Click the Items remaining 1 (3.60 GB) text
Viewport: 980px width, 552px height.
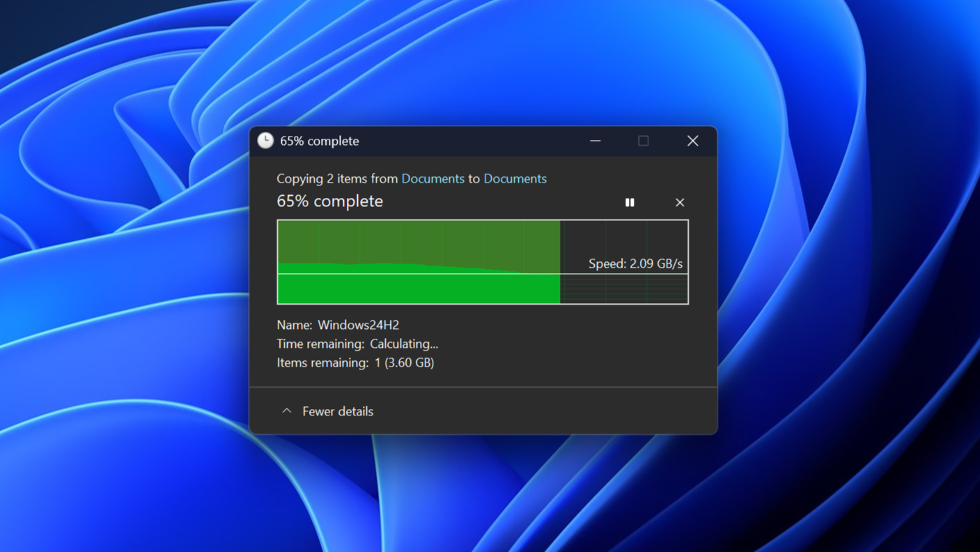[x=355, y=362]
